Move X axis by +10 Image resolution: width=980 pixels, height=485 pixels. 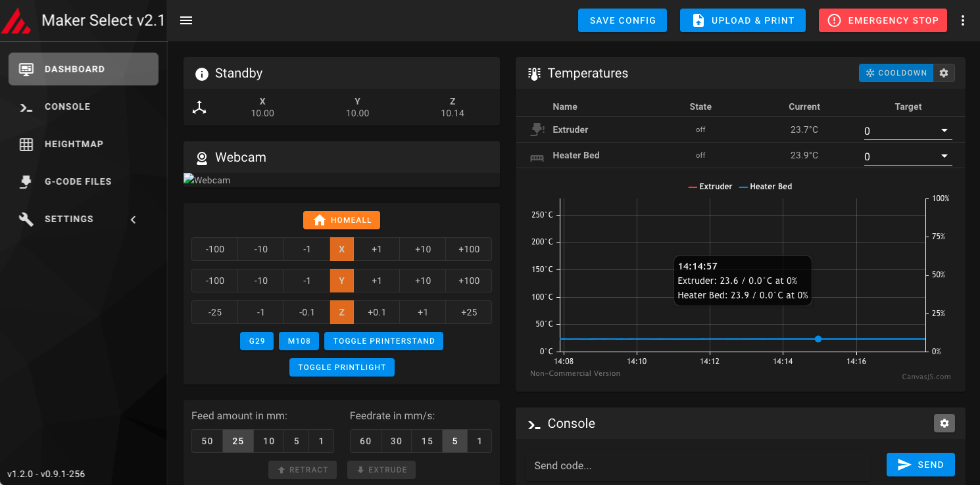click(x=422, y=249)
